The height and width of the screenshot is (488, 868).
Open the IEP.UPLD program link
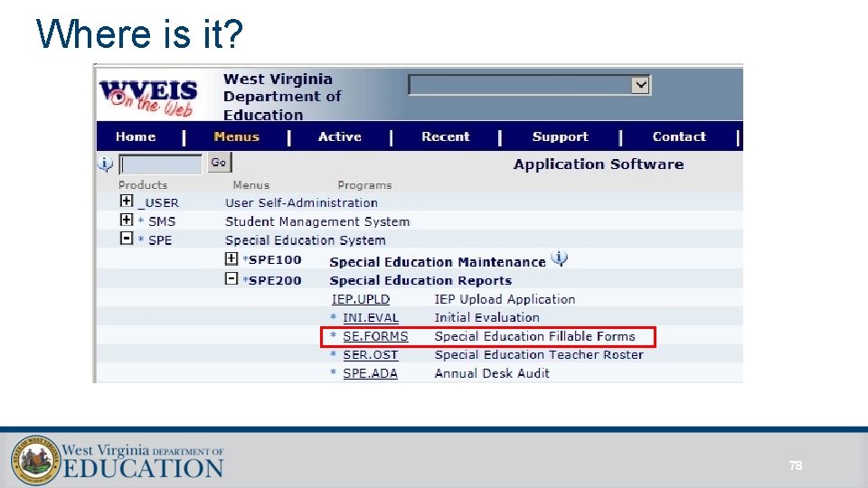[x=361, y=299]
